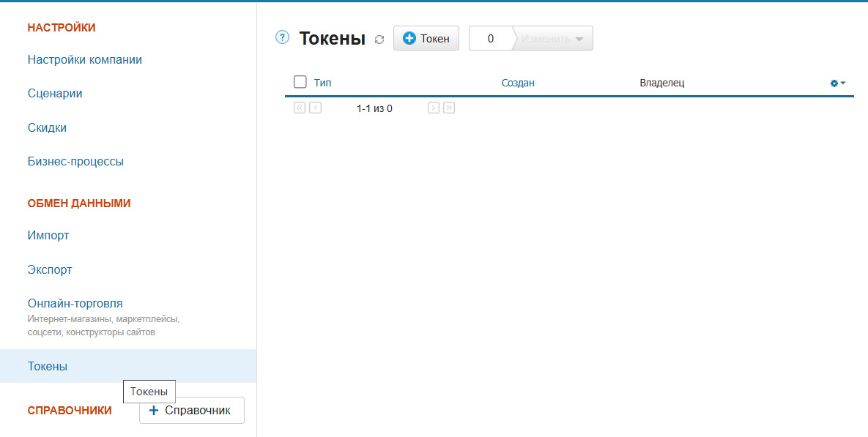Open Сценарии in the sidebar
Image resolution: width=868 pixels, height=437 pixels.
coord(55,94)
